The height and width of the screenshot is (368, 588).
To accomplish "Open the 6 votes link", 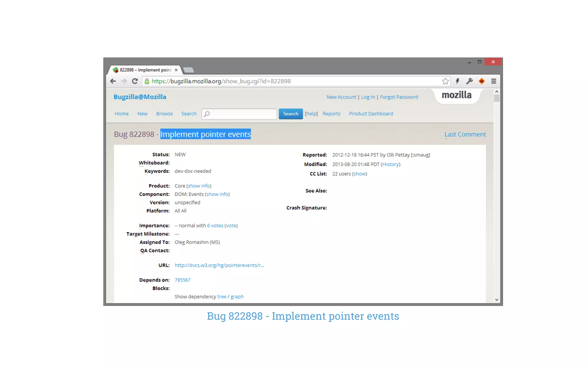I will [x=215, y=225].
